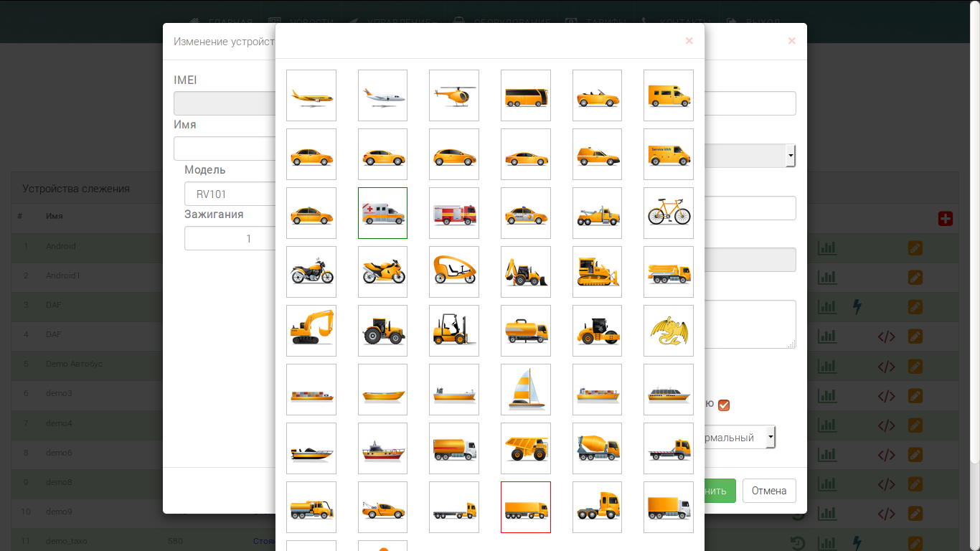The image size is (980, 551).
Task: Select the fire truck icon
Action: (454, 213)
